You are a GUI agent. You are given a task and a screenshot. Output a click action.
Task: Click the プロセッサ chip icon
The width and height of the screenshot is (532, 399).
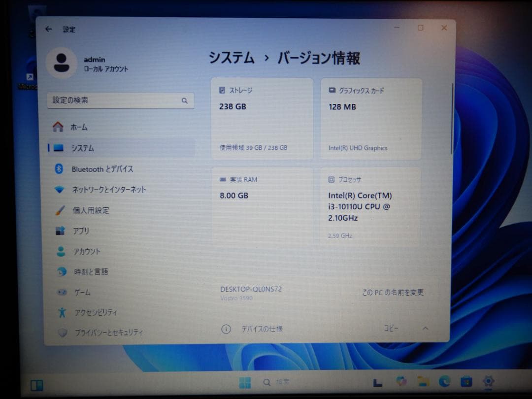pos(331,179)
